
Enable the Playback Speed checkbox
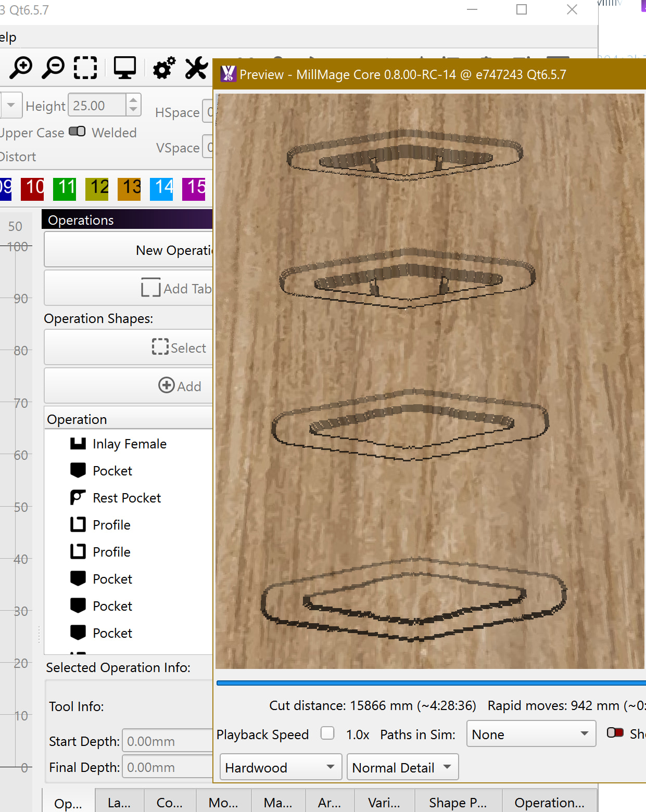(x=327, y=733)
